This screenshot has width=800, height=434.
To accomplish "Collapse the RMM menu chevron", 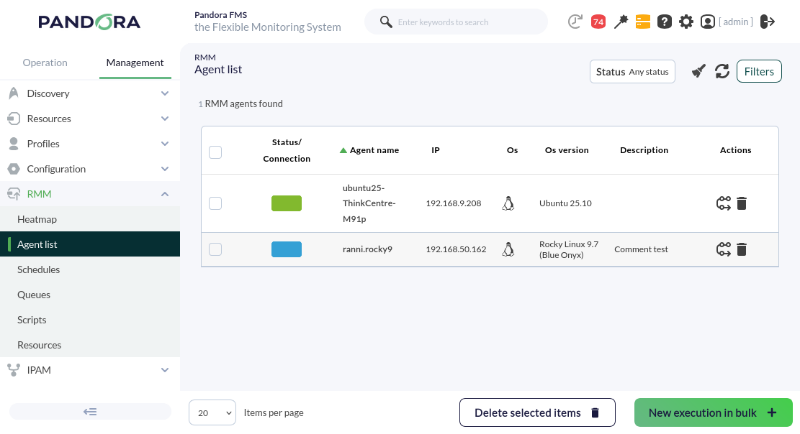I will coord(165,194).
